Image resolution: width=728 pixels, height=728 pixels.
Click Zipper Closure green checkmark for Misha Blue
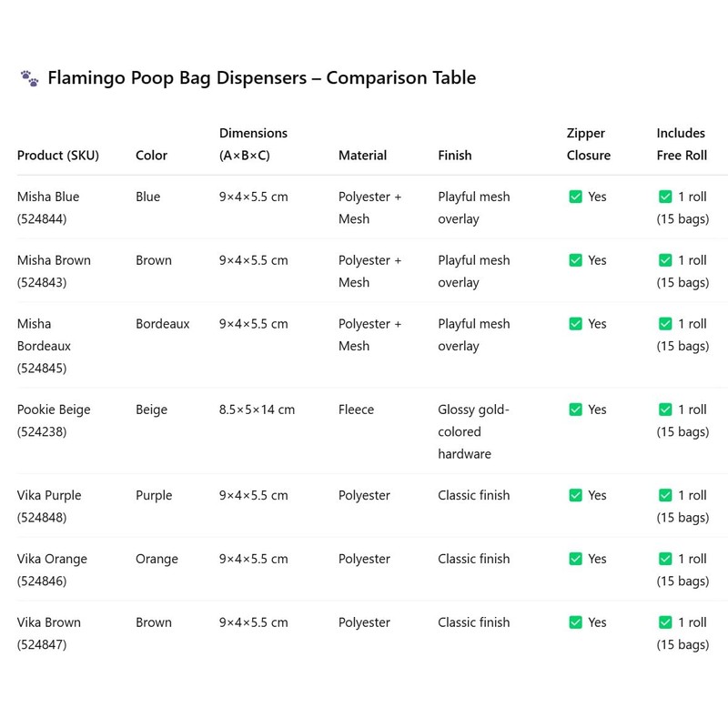click(575, 197)
